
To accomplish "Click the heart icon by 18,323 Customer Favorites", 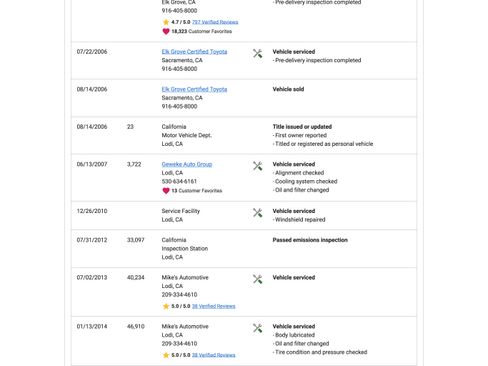I will tap(166, 31).
